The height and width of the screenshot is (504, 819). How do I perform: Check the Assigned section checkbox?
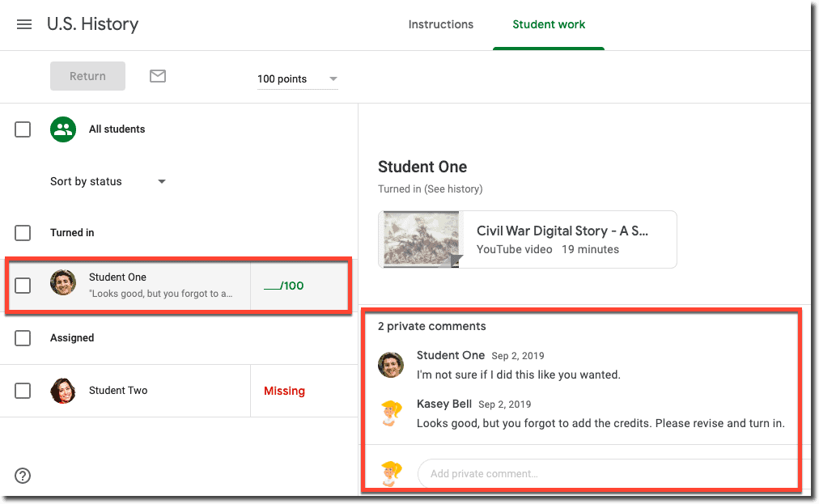click(x=23, y=337)
